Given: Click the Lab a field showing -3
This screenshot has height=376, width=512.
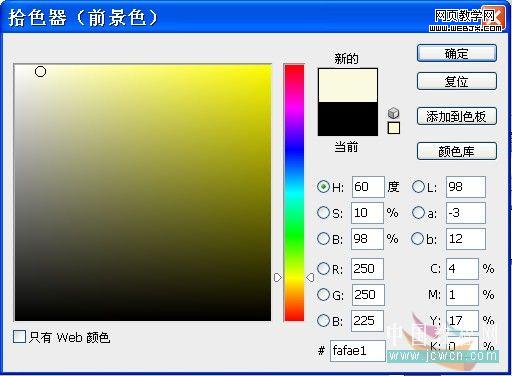Looking at the screenshot, I should 466,213.
